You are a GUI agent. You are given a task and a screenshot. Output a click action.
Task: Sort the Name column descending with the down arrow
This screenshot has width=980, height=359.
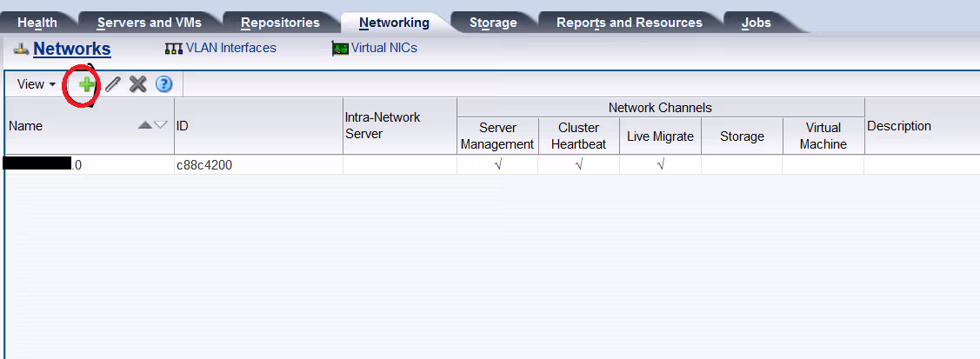coord(161,125)
